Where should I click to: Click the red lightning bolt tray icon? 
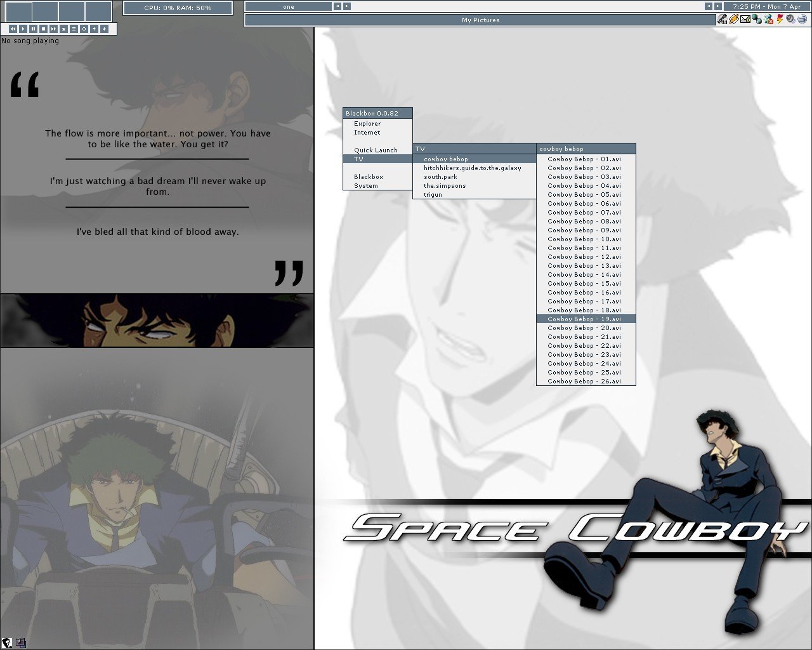[780, 19]
